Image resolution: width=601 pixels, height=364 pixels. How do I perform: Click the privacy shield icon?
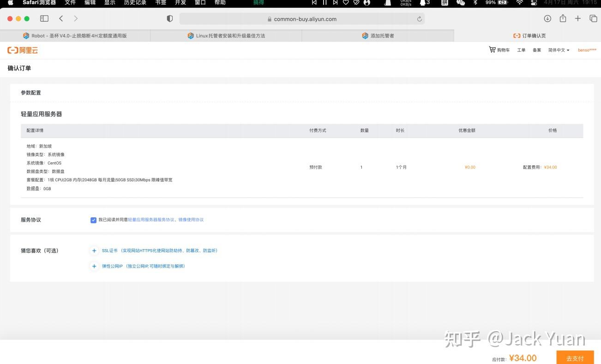point(170,18)
